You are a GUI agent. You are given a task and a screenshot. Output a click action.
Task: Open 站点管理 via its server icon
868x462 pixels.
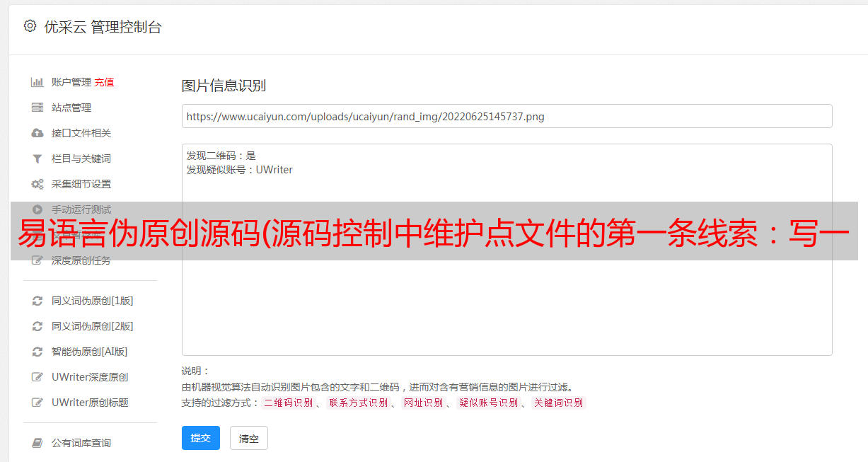point(37,108)
